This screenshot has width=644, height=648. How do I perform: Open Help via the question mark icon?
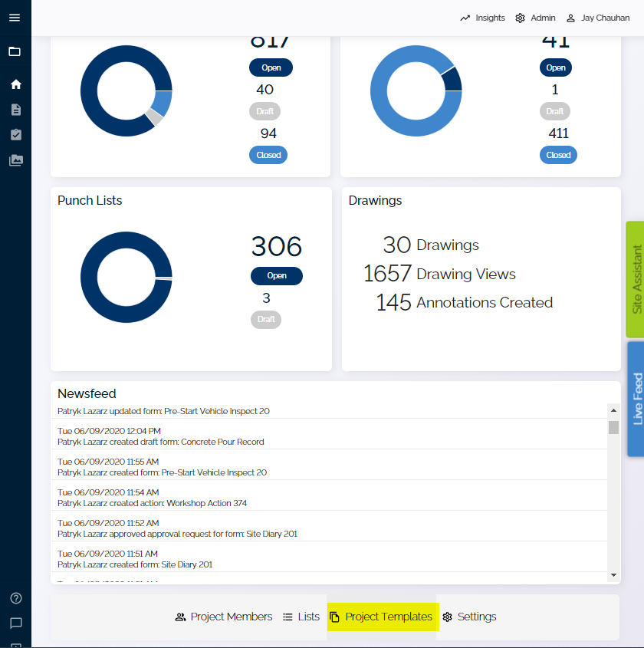tap(15, 598)
